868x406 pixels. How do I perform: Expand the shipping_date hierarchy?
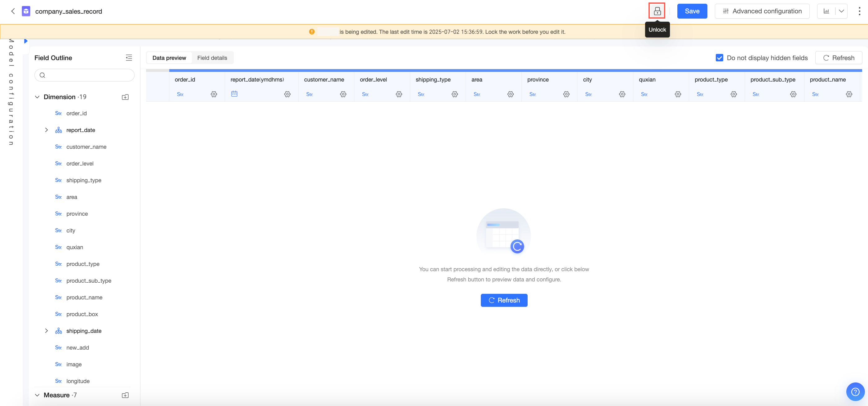[46, 331]
